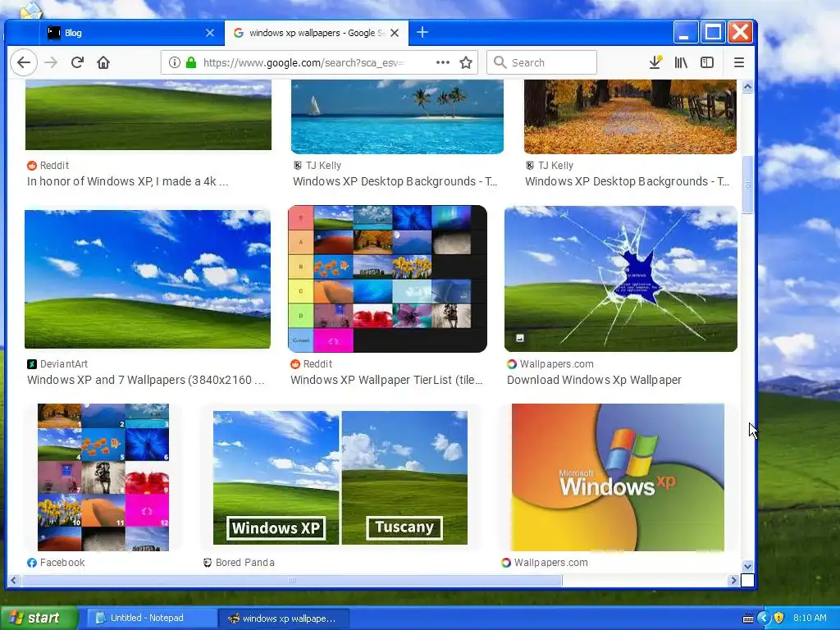Reload the current page
This screenshot has width=840, height=630.
77,62
